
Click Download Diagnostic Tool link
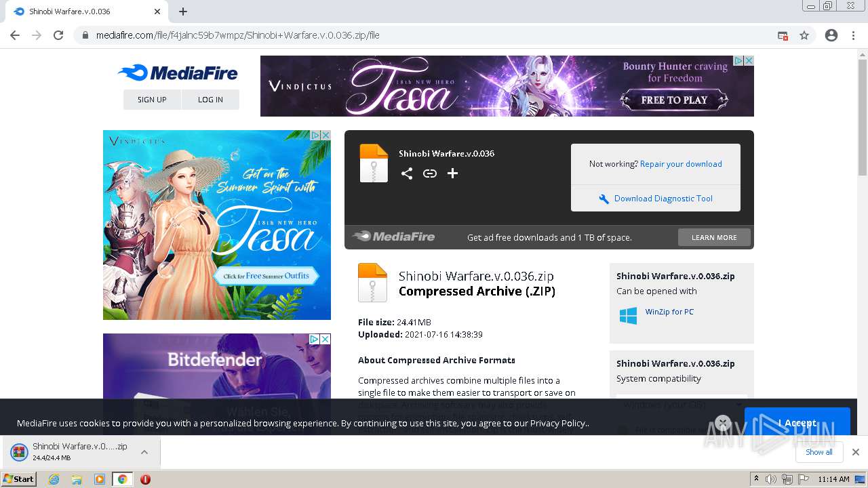coord(663,199)
